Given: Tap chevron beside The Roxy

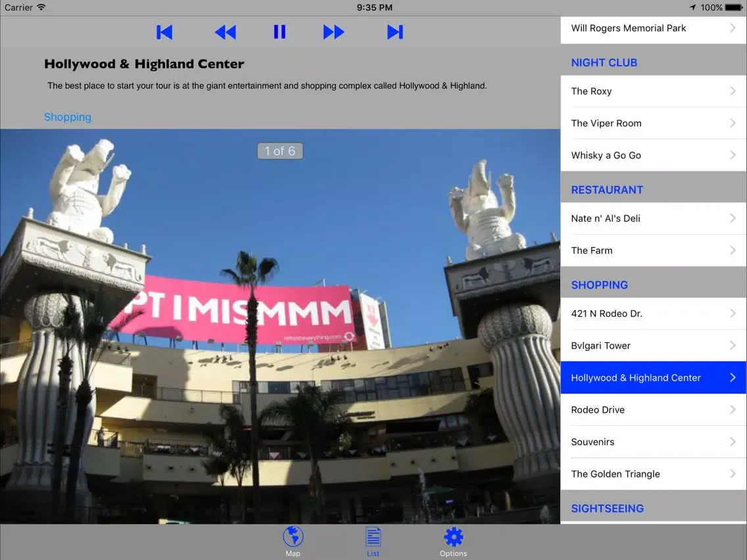Looking at the screenshot, I should coord(733,91).
